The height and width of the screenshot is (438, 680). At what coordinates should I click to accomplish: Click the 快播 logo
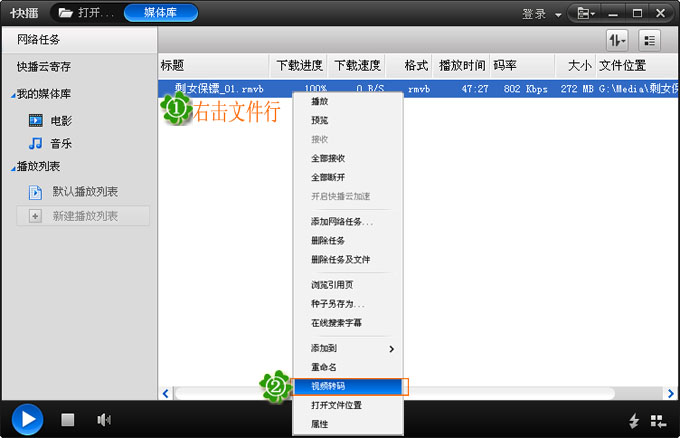(x=24, y=13)
